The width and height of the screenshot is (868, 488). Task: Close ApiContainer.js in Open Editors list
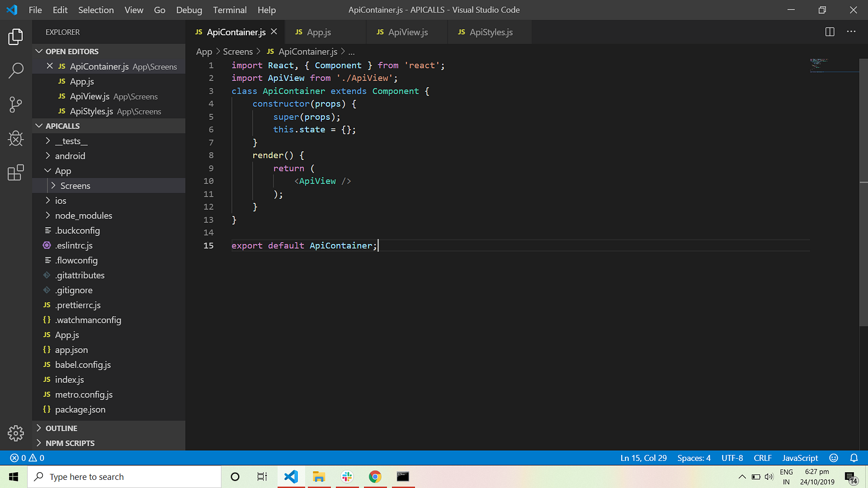pyautogui.click(x=50, y=66)
